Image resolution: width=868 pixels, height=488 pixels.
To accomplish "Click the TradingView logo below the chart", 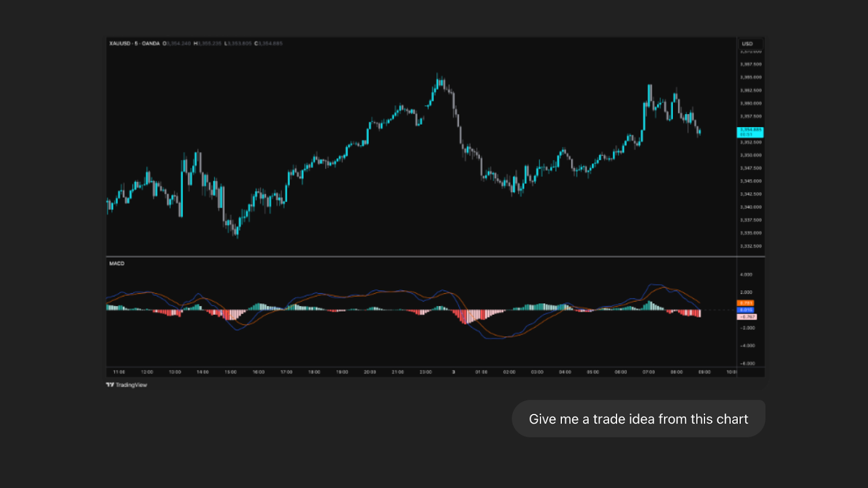I will click(x=126, y=385).
